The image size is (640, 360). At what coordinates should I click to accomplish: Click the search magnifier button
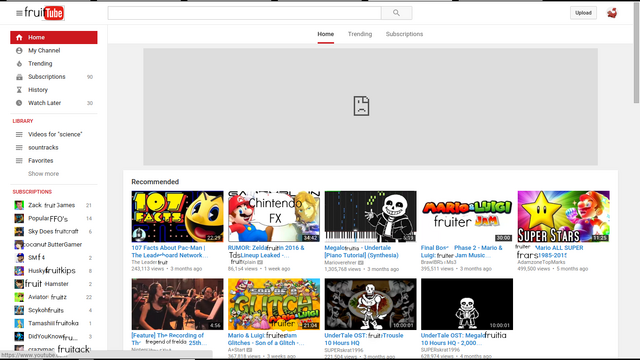(396, 13)
